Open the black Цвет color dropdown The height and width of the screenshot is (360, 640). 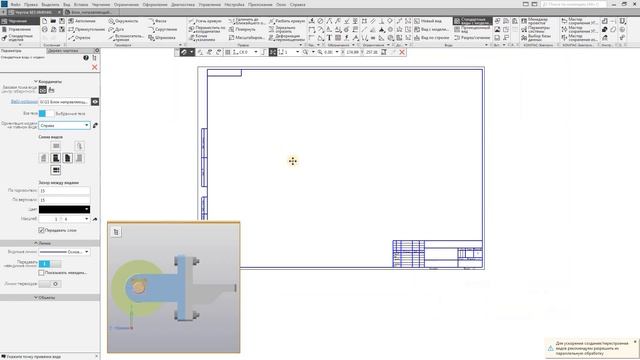[64, 209]
